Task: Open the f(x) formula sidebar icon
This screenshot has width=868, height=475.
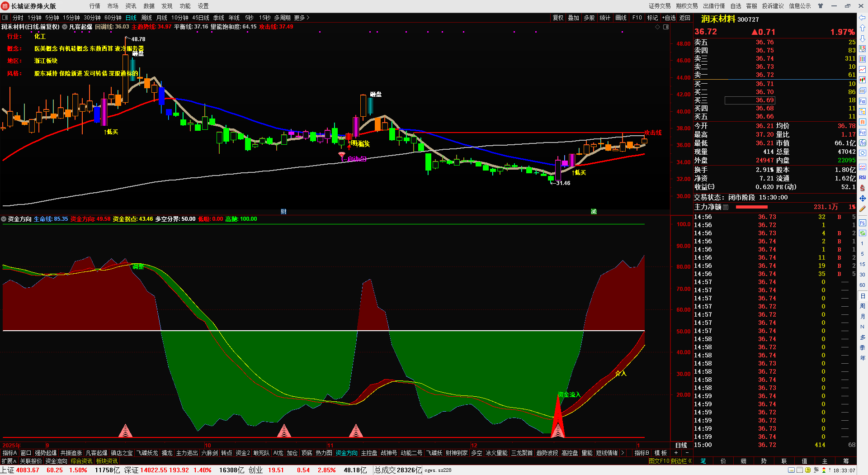Action: point(863,143)
